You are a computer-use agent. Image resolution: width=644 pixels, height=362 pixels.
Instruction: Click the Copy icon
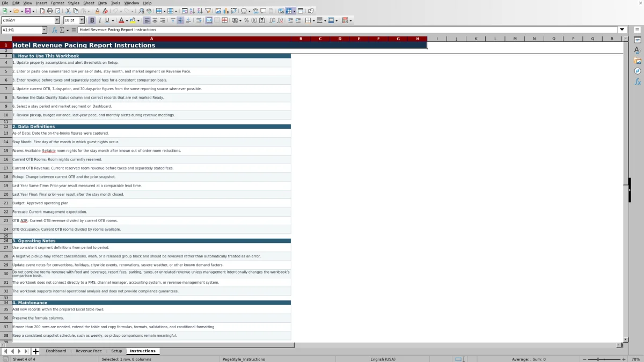[x=76, y=11]
